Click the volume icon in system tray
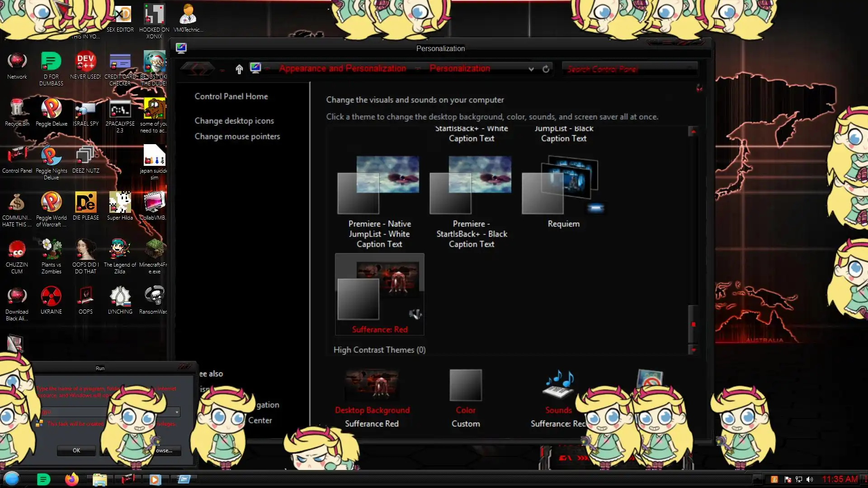 809,479
